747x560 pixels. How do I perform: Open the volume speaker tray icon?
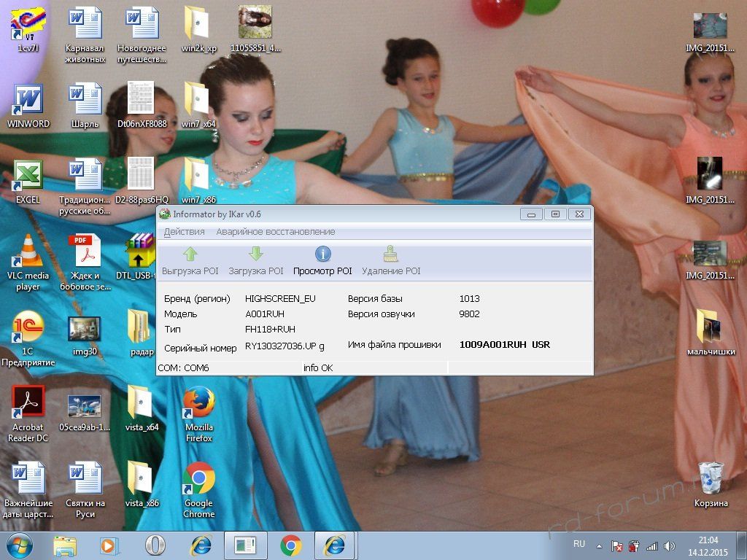point(670,546)
